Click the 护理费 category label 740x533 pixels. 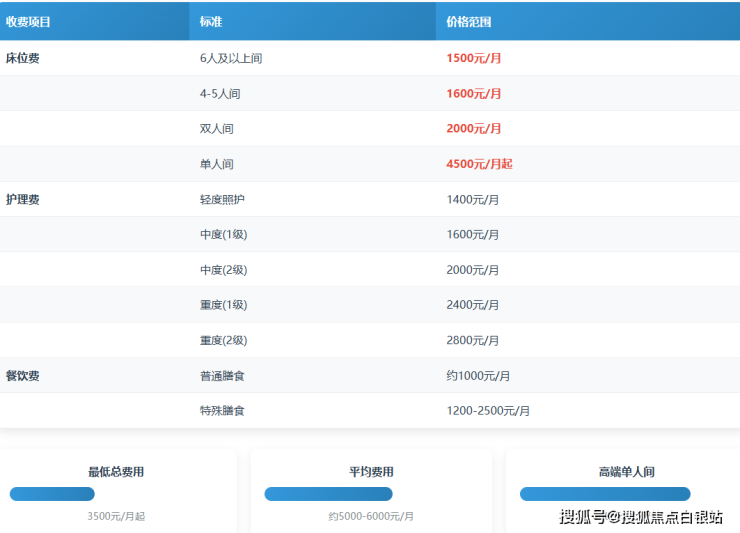(x=23, y=199)
